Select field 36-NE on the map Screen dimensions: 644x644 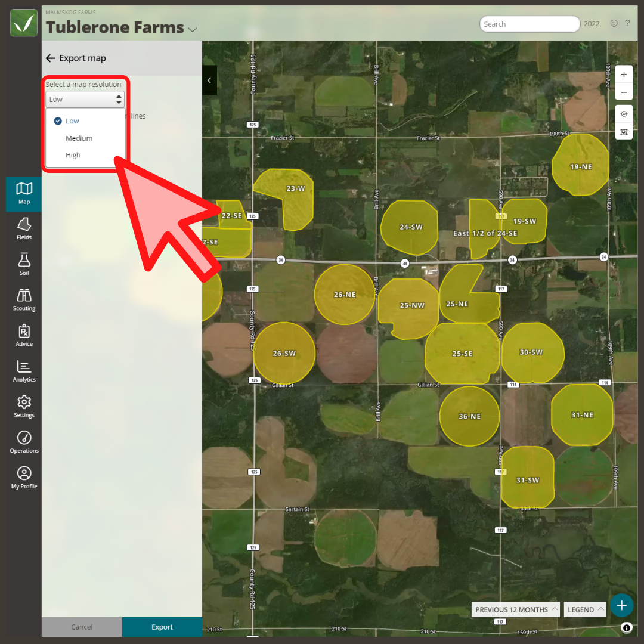point(469,416)
